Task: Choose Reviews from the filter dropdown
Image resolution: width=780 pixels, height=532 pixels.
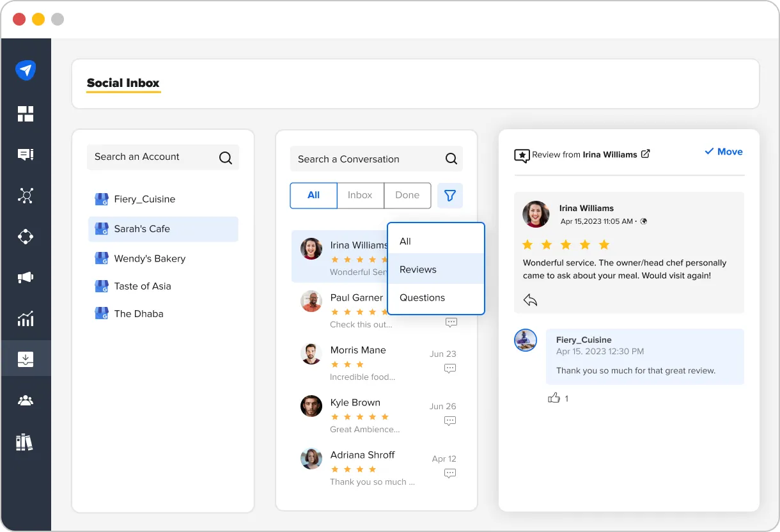Action: pyautogui.click(x=418, y=269)
